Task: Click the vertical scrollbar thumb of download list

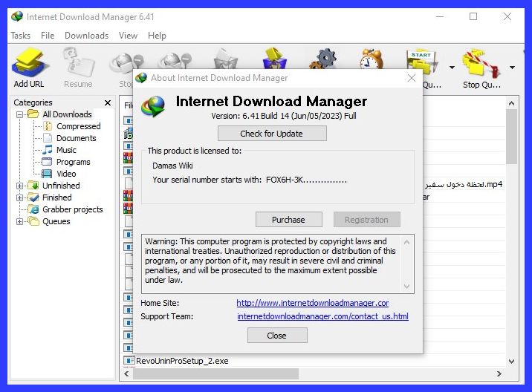Action: tap(512, 137)
